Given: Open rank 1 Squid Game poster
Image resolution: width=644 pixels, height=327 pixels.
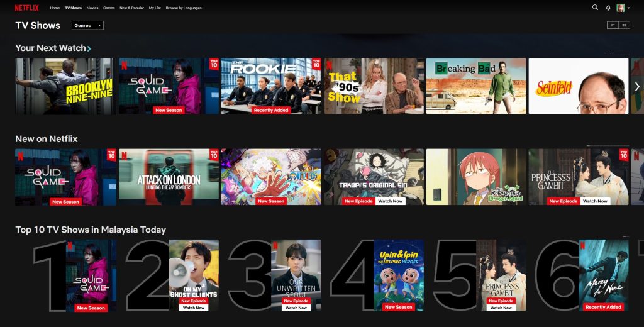Looking at the screenshot, I should point(91,275).
